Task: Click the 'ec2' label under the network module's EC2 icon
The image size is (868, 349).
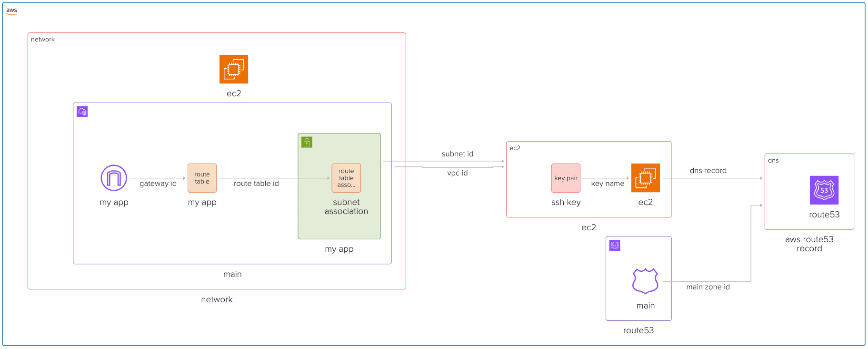Action: click(x=234, y=93)
